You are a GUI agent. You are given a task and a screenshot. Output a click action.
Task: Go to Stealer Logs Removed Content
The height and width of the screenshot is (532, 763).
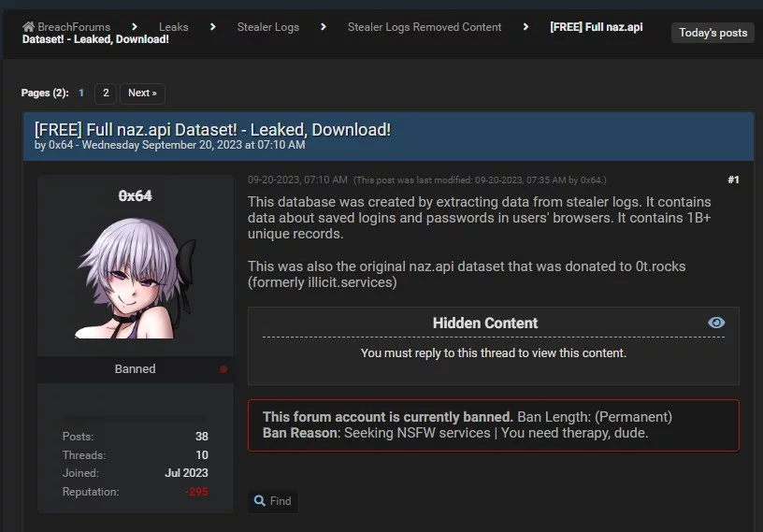(425, 27)
